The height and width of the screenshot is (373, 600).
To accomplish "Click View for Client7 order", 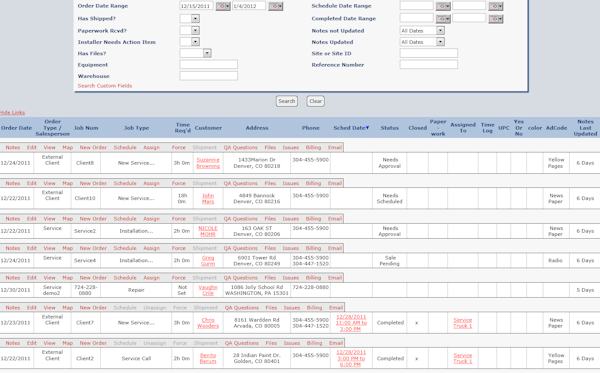I will pyautogui.click(x=49, y=308).
